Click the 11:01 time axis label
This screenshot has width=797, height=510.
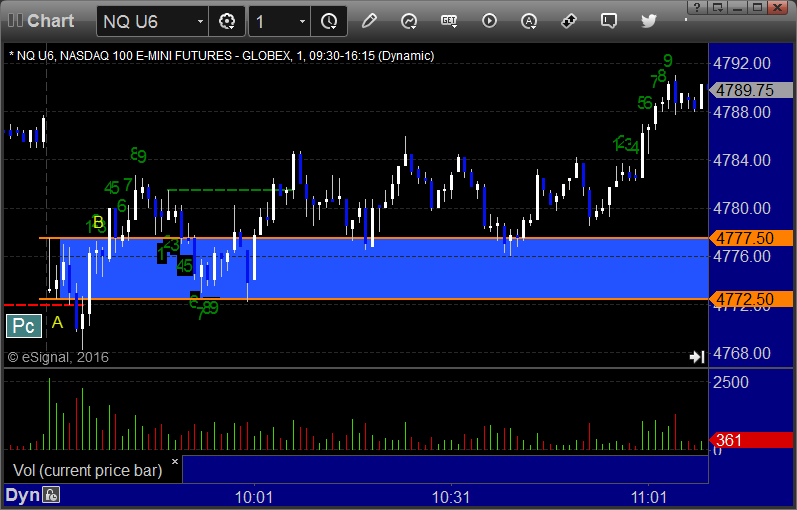[648, 497]
